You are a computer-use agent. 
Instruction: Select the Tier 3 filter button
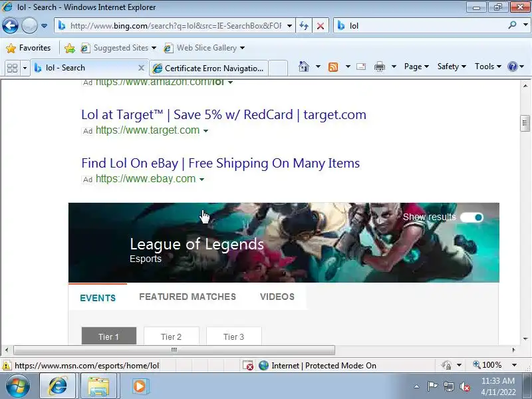[x=234, y=336]
